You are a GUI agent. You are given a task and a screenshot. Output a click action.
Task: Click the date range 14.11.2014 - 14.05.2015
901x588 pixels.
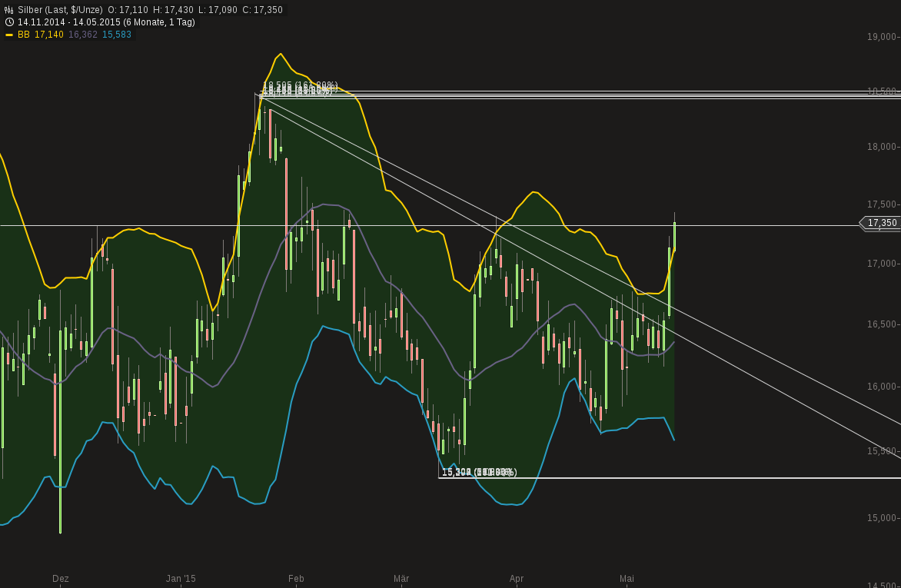tap(69, 22)
